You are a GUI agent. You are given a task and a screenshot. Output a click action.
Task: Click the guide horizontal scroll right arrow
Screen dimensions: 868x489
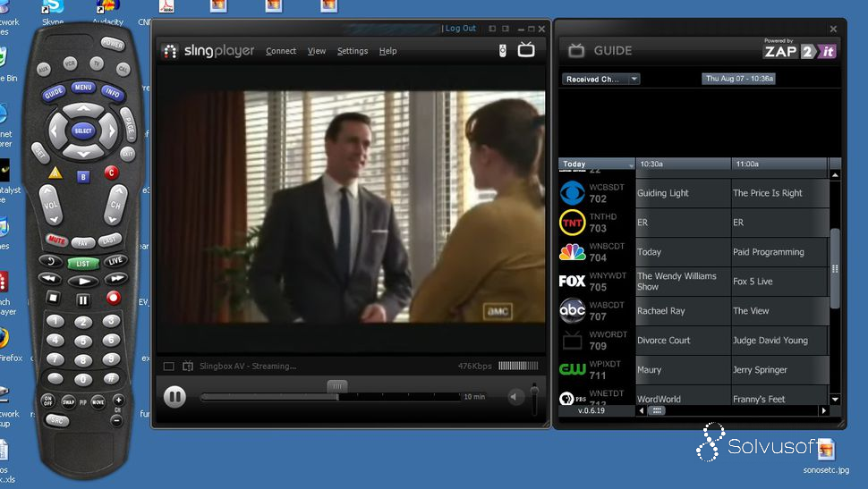(824, 410)
